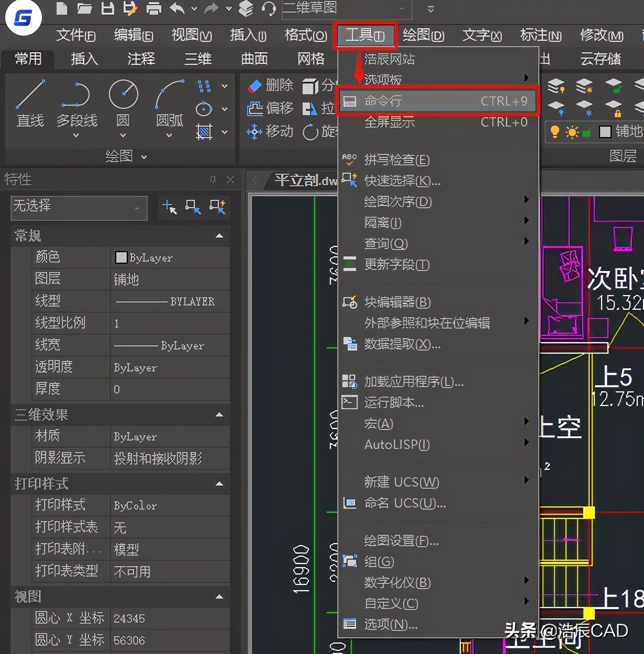Pin the 特性 properties panel open

coord(213,179)
